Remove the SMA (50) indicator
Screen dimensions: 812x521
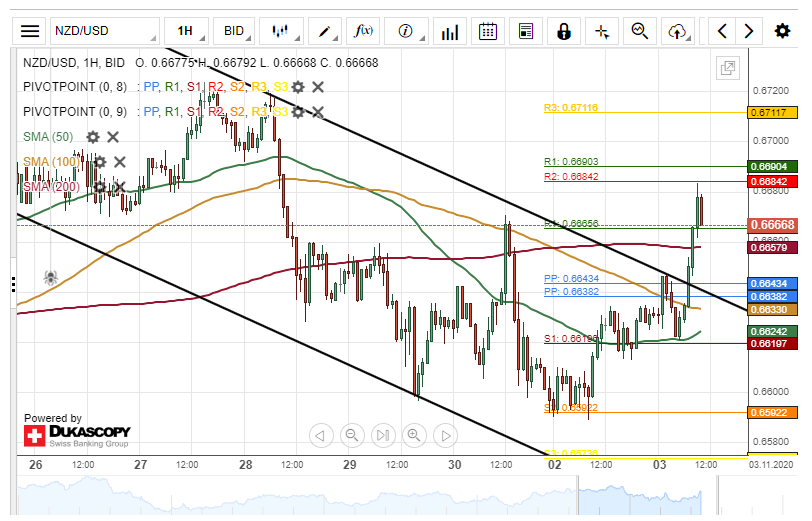tap(113, 137)
